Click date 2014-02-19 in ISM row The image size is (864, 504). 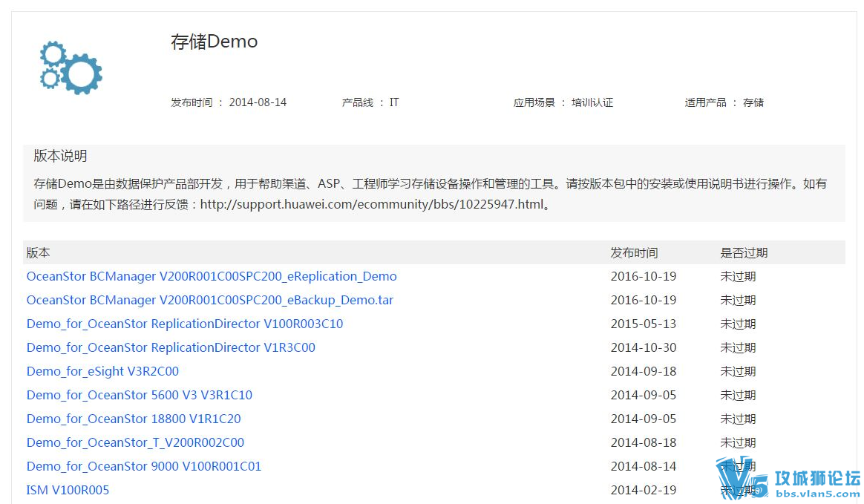click(643, 490)
